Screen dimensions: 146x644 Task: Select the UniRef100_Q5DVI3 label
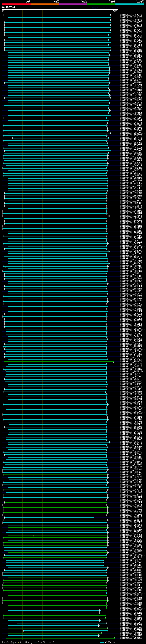click(131, 379)
